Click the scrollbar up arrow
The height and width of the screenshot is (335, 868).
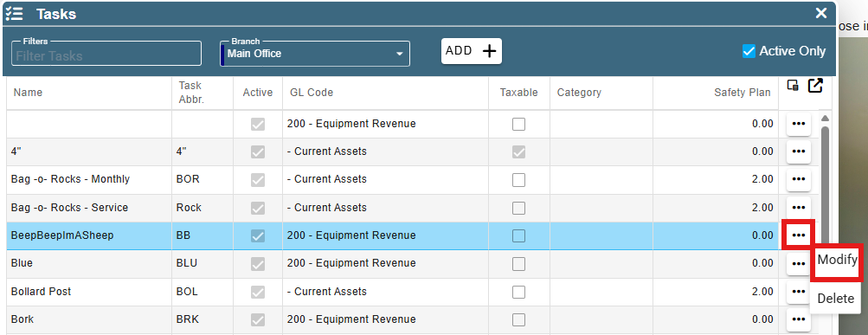pos(825,118)
